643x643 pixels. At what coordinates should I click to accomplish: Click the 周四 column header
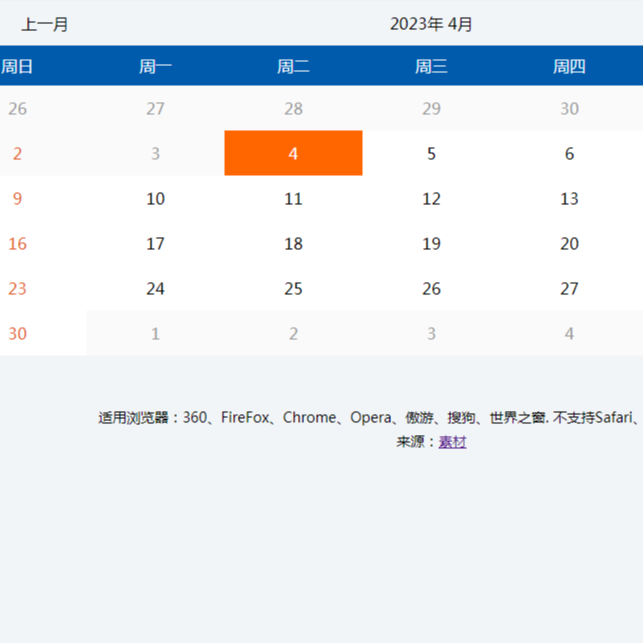coord(569,66)
